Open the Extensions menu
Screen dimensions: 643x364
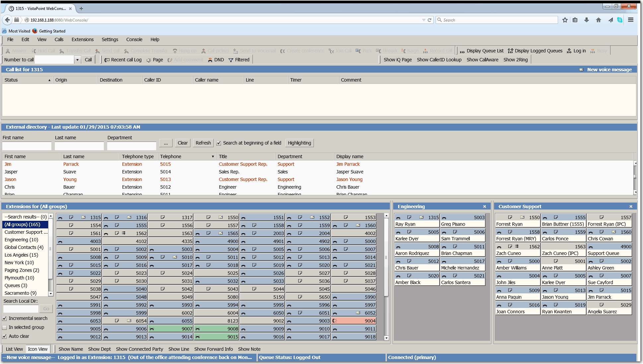pos(83,39)
